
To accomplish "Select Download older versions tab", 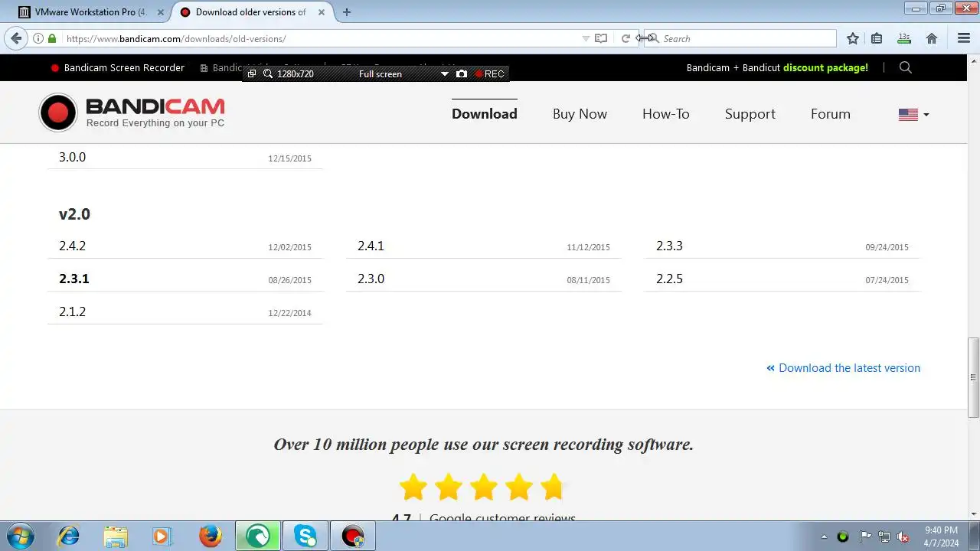I will point(250,11).
